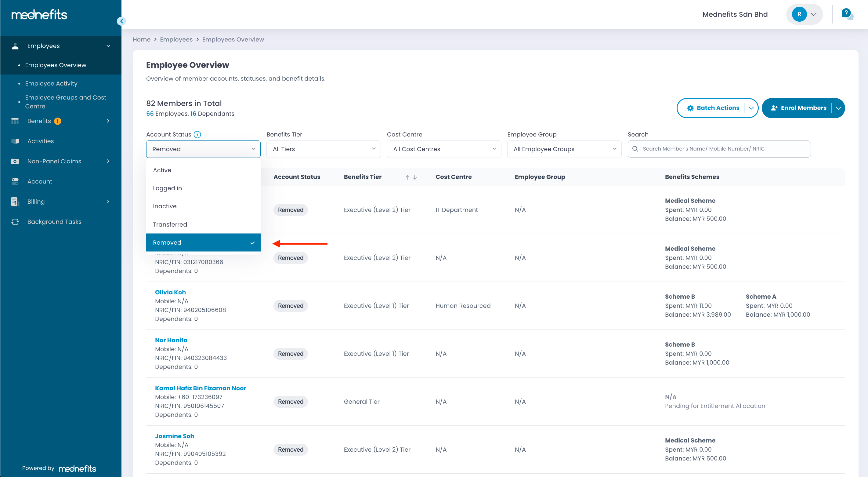
Task: Sort Benefits Tier descending with the down arrow
Action: [x=415, y=177]
